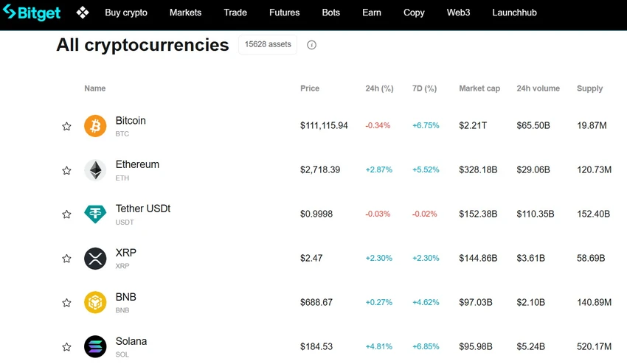Click the Tether USDt coin icon
The width and height of the screenshot is (627, 364).
pyautogui.click(x=95, y=214)
